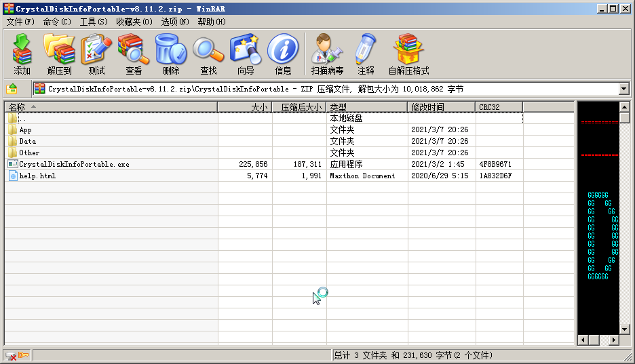Click comment panel scroll left arrow

[x=583, y=340]
